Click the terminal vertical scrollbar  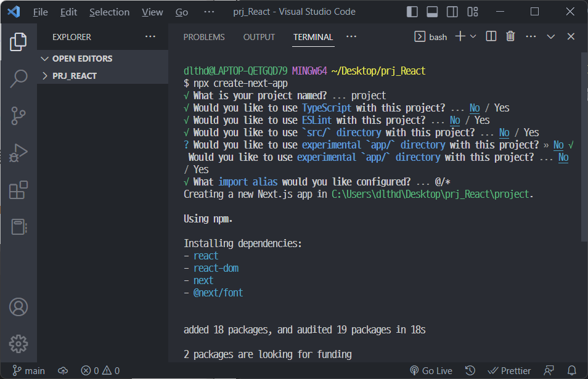[x=584, y=147]
